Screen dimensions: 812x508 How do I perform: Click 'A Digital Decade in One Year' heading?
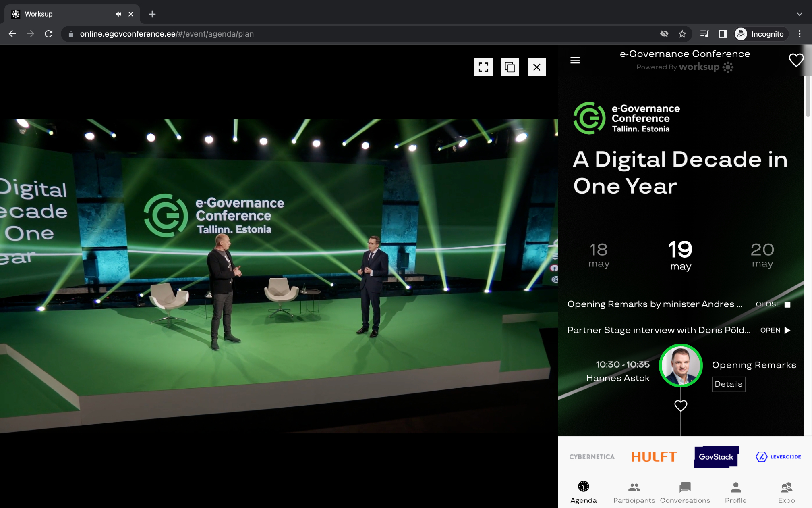click(680, 173)
